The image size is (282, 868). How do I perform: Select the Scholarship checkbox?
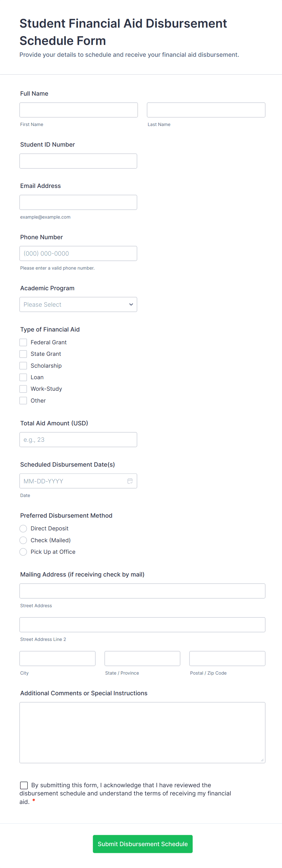pyautogui.click(x=23, y=366)
